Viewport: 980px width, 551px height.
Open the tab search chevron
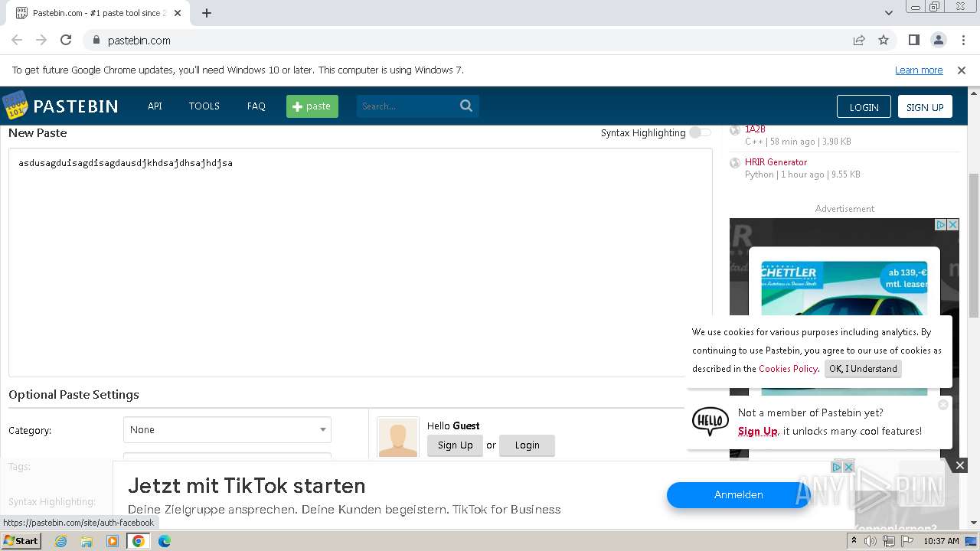click(x=888, y=13)
